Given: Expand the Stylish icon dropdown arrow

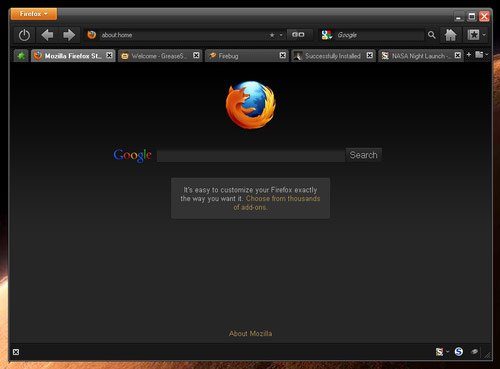Looking at the screenshot, I should (x=447, y=352).
